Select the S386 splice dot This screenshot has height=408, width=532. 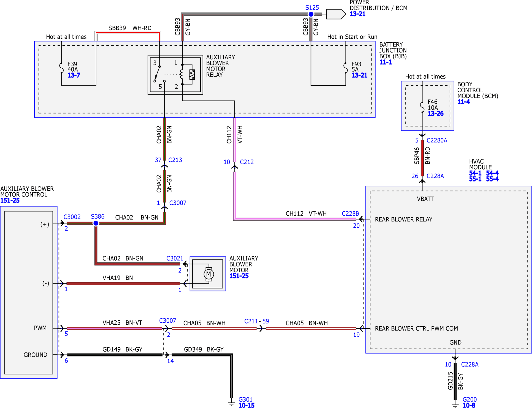point(96,223)
